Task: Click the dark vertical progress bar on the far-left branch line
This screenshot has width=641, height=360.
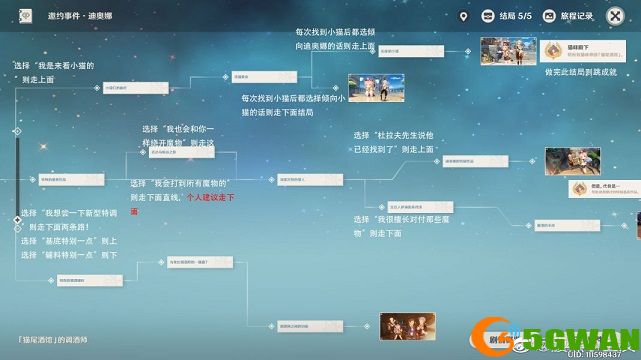Action: pos(17,176)
